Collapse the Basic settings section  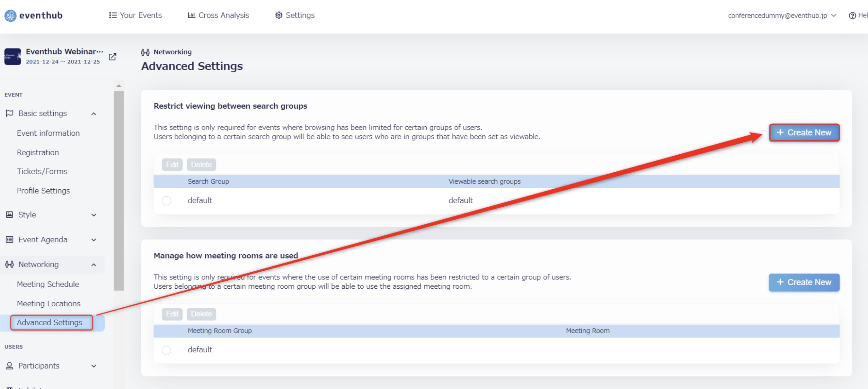(94, 113)
